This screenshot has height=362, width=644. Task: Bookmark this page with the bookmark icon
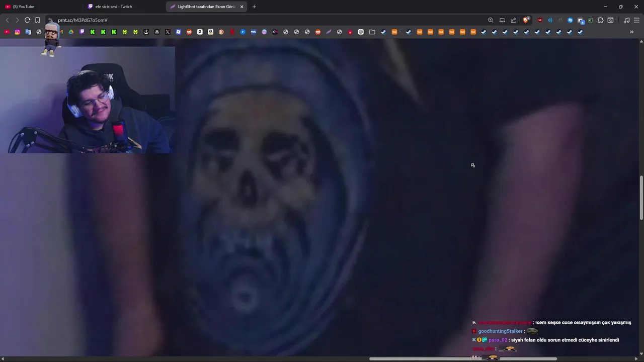tap(37, 20)
